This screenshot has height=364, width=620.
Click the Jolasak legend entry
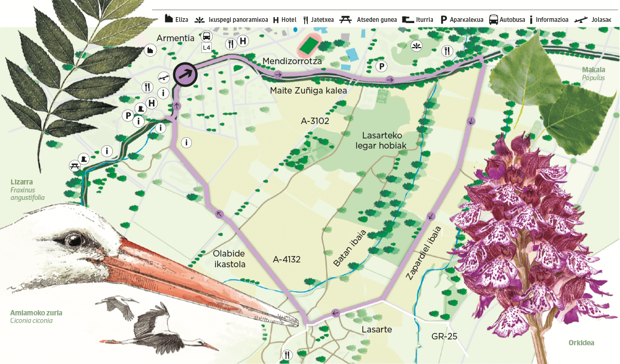[x=593, y=20]
